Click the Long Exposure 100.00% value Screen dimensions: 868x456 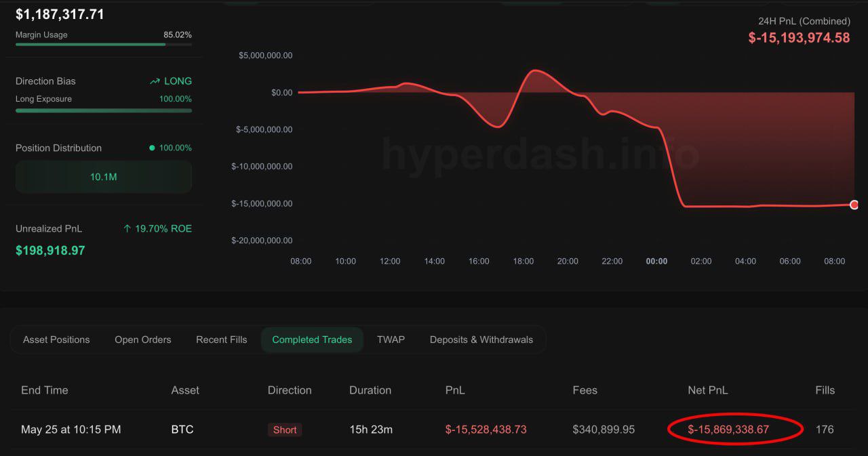175,99
